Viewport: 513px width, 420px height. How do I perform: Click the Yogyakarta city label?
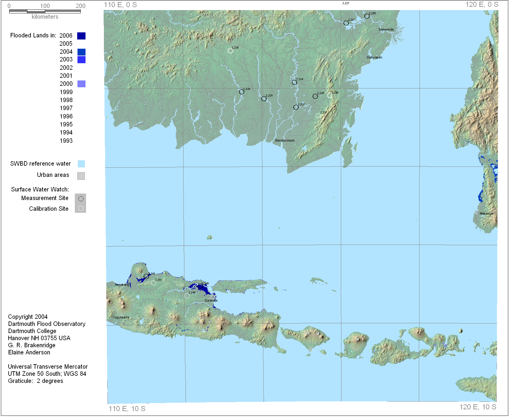(x=121, y=317)
